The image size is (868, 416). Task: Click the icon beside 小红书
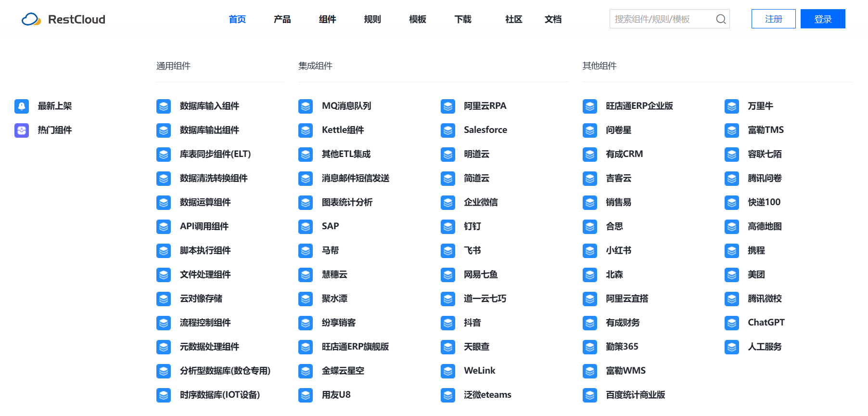[590, 251]
